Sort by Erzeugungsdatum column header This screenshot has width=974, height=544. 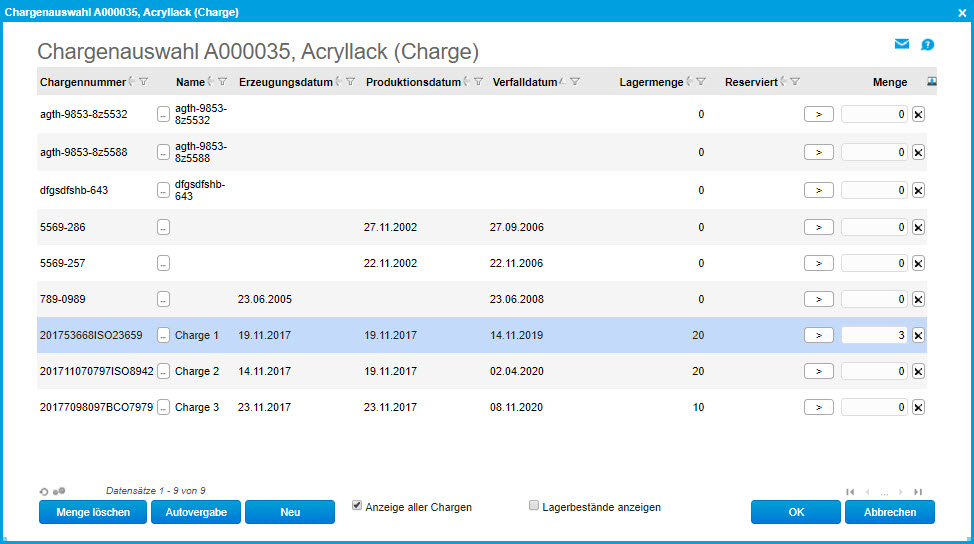click(x=286, y=82)
